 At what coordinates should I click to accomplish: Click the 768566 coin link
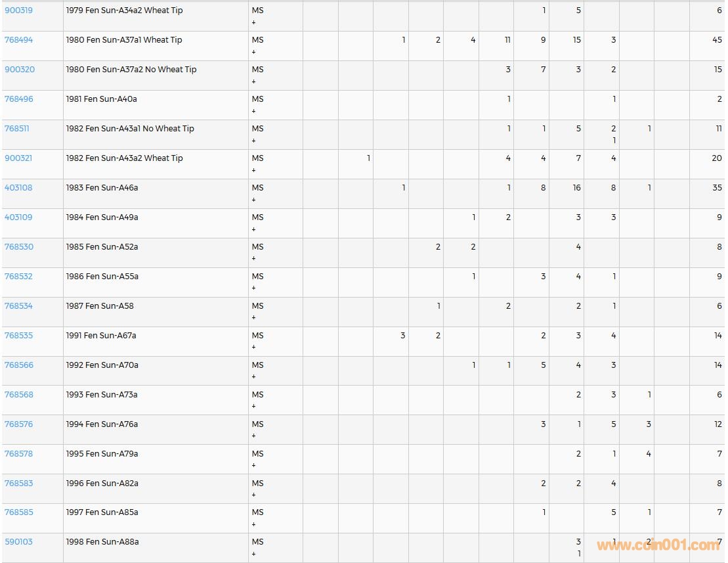click(18, 365)
